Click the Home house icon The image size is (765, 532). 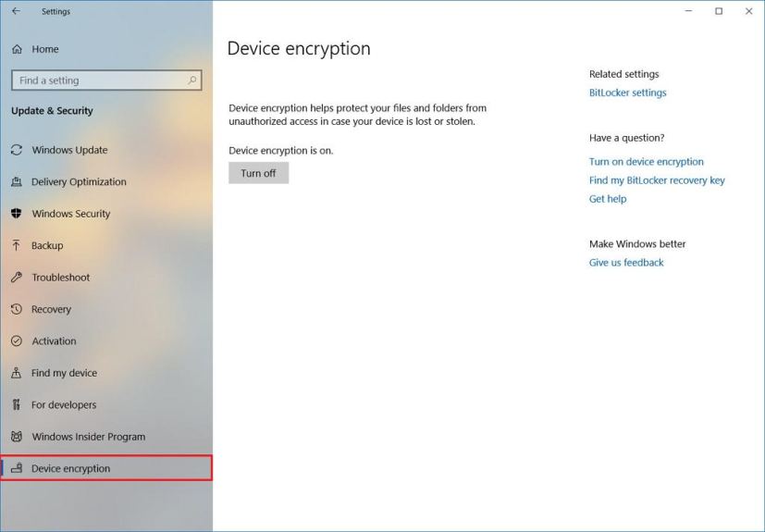click(x=17, y=49)
